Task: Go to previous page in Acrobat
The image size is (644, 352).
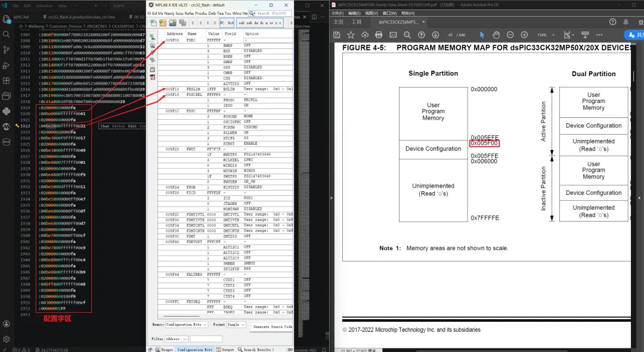Action: [x=422, y=35]
